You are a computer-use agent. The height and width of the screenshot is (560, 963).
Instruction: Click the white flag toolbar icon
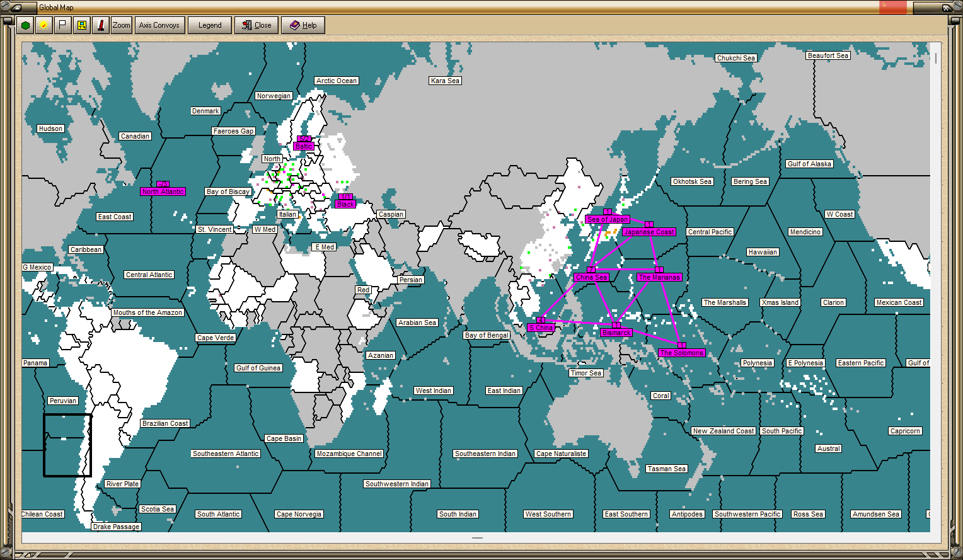pyautogui.click(x=62, y=25)
